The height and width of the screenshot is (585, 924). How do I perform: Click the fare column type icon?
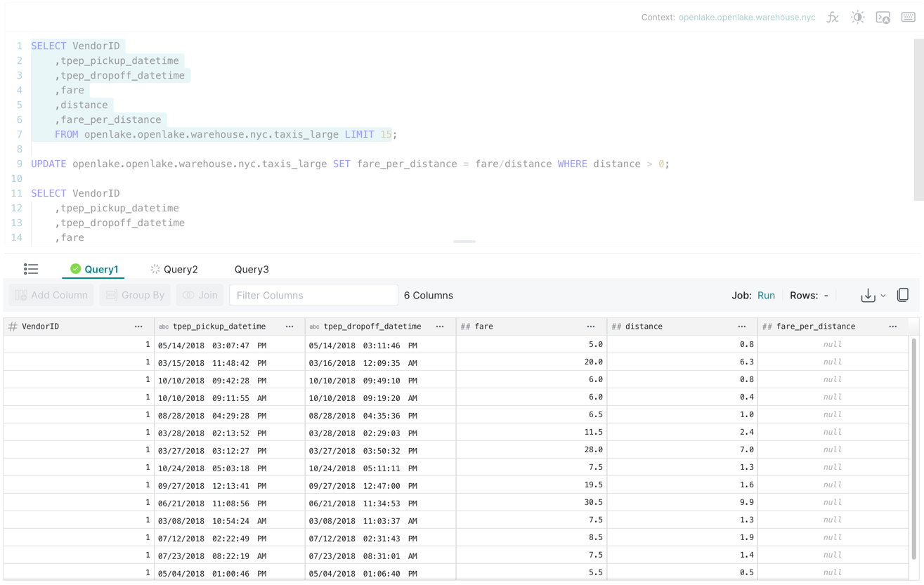[x=465, y=327]
